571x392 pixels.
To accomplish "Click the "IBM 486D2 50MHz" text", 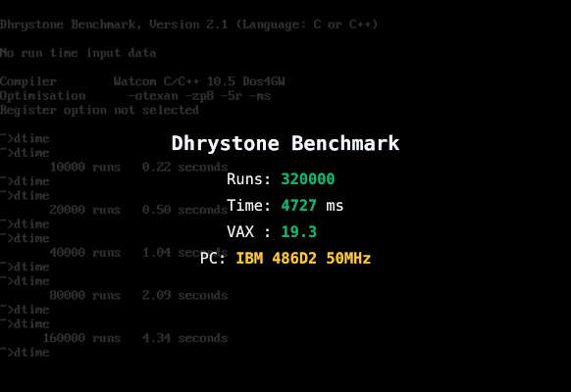I will coord(303,259).
